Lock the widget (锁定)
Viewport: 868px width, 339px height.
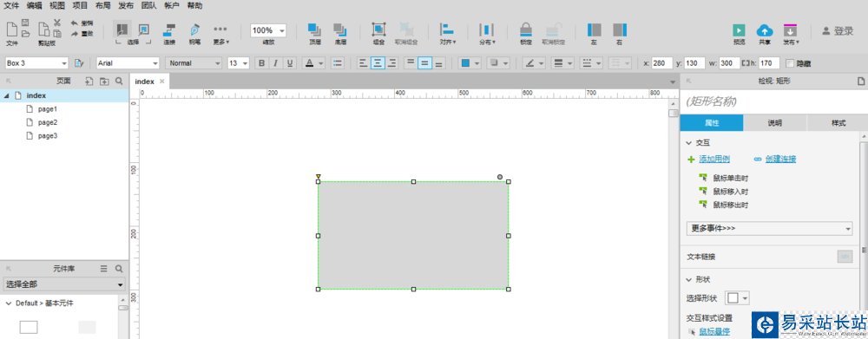(526, 33)
